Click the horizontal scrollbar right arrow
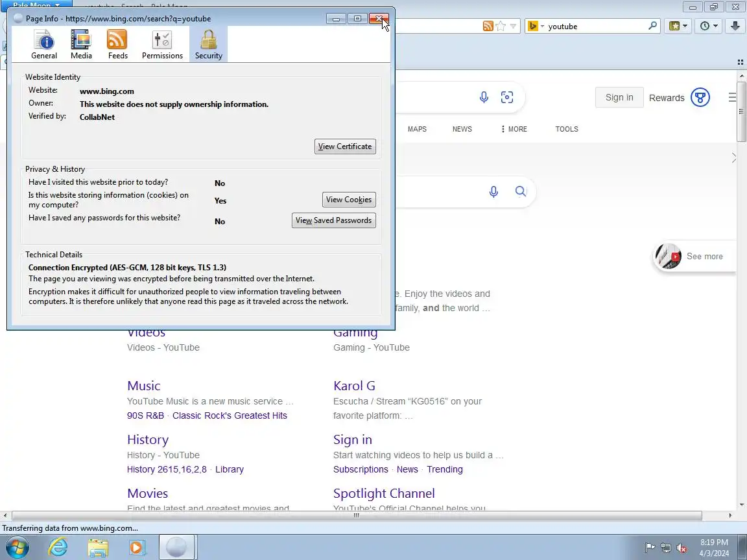Viewport: 747px width, 560px height. 730,515
